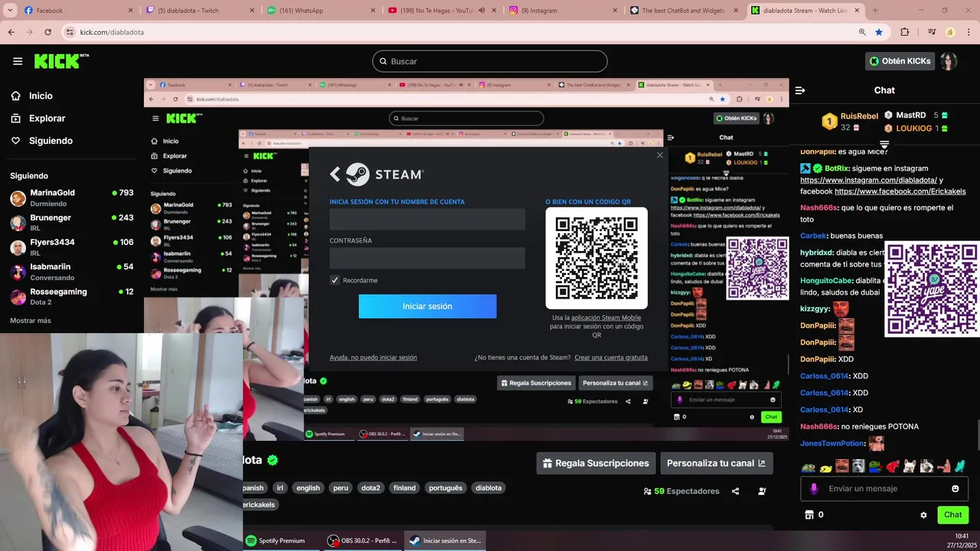
Task: Click the large Regala Suscripciones button
Action: tap(595, 463)
